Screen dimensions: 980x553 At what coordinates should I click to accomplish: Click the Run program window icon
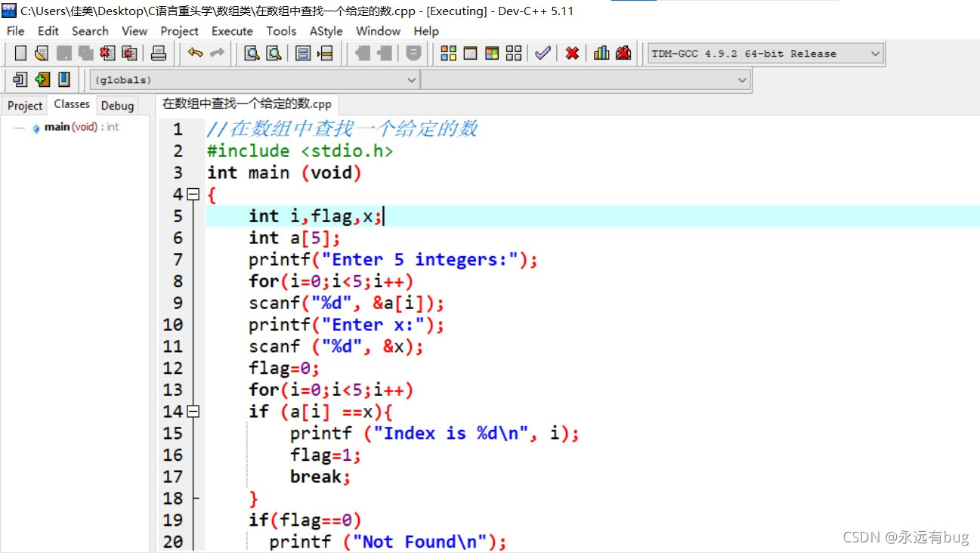point(470,54)
